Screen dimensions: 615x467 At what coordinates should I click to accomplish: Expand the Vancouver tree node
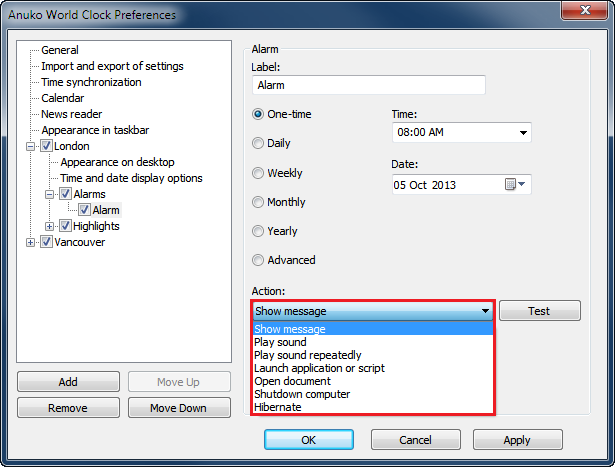32,242
